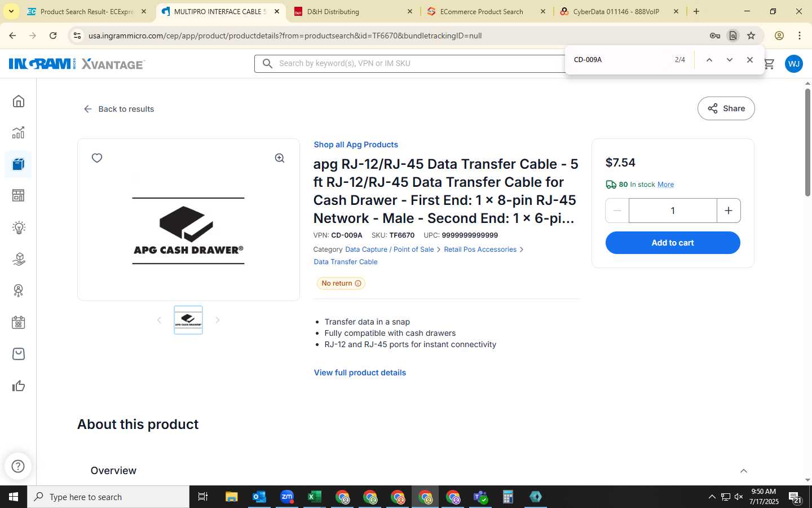Click Add to cart button
This screenshot has width=812, height=508.
(673, 243)
